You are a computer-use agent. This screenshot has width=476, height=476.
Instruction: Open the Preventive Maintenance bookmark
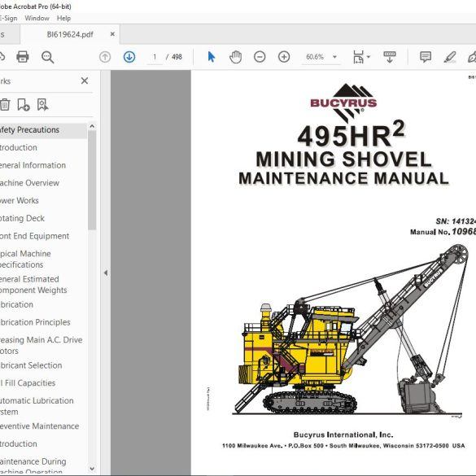40,426
